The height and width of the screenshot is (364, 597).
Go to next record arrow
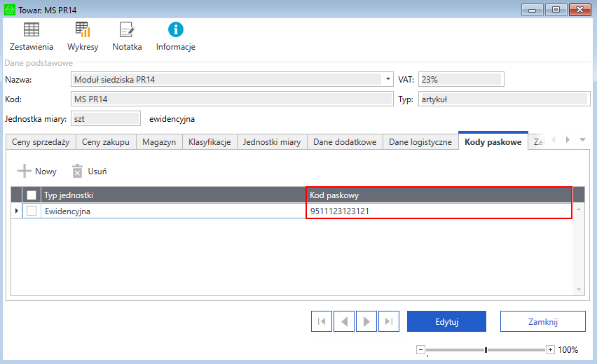tap(366, 322)
